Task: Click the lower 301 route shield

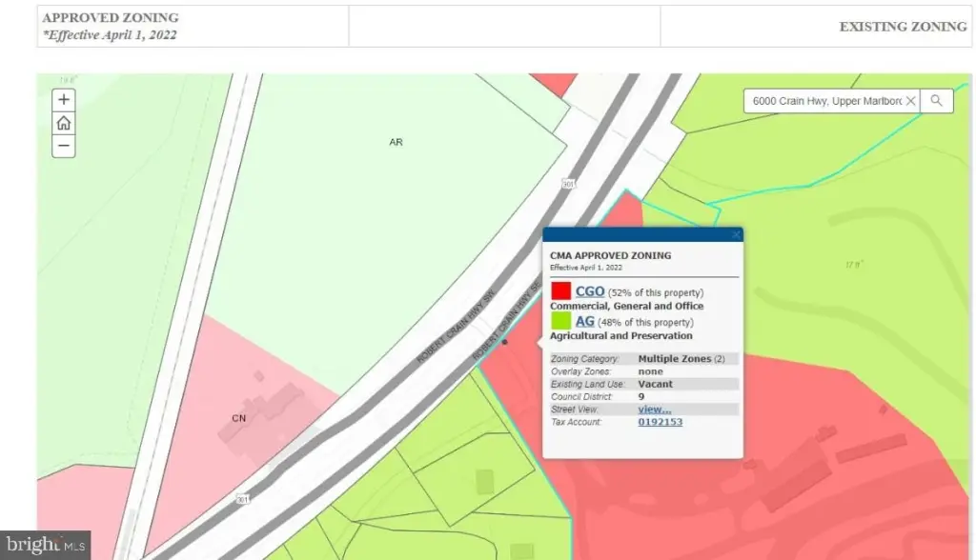Action: click(243, 499)
